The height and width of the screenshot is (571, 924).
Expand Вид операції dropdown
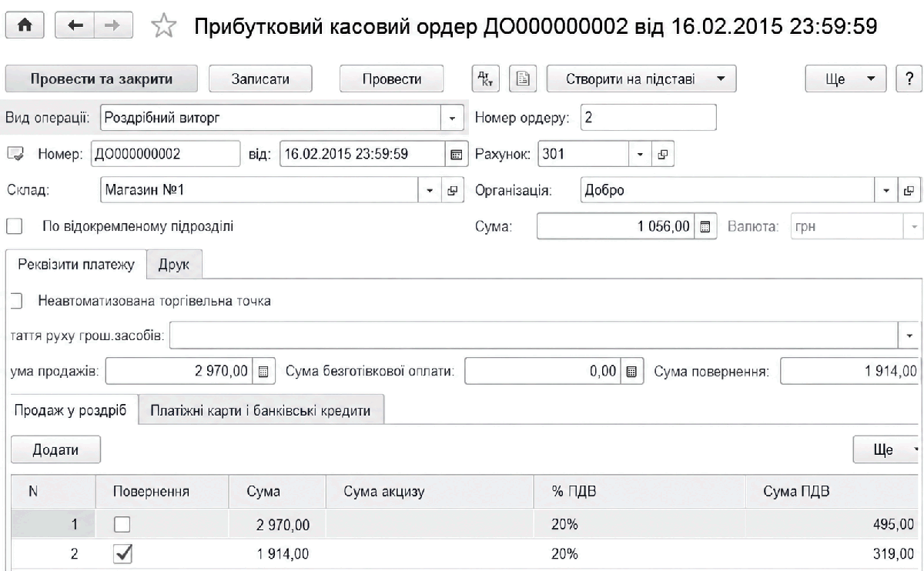(451, 119)
